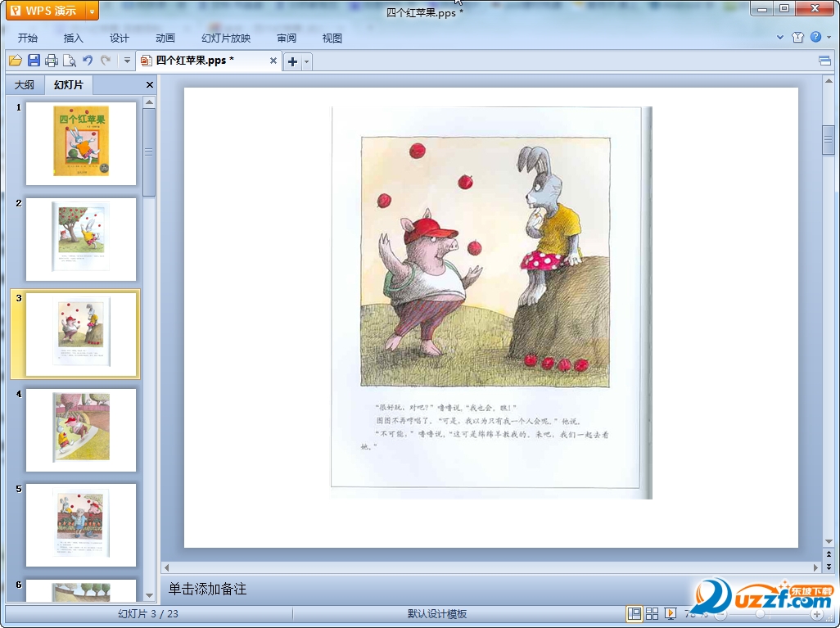This screenshot has height=628, width=840.
Task: Undo the last action
Action: tap(88, 61)
